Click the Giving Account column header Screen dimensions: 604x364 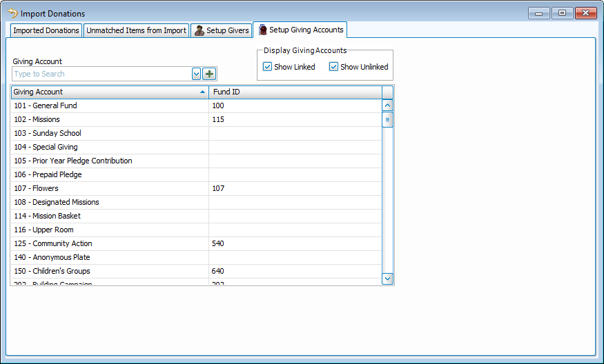pos(104,92)
